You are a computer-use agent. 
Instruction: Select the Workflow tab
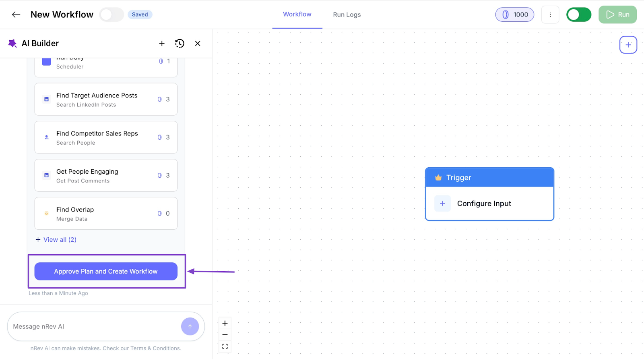297,14
